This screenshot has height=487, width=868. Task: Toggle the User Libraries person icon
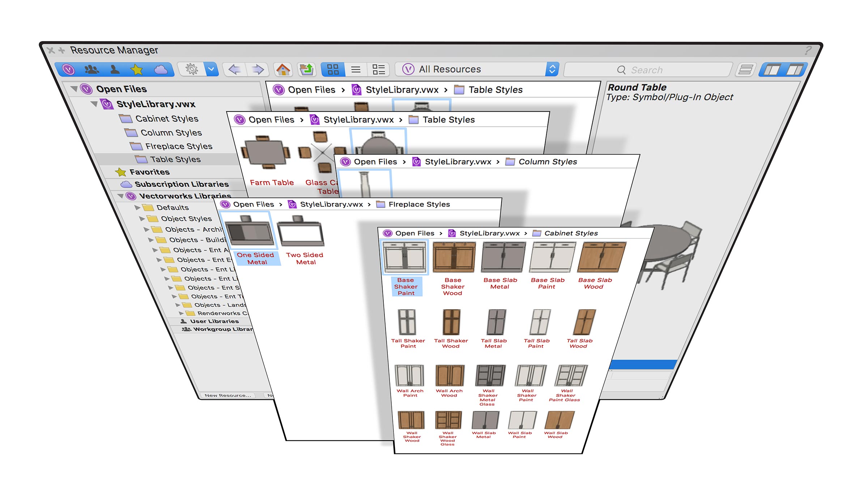(x=115, y=69)
